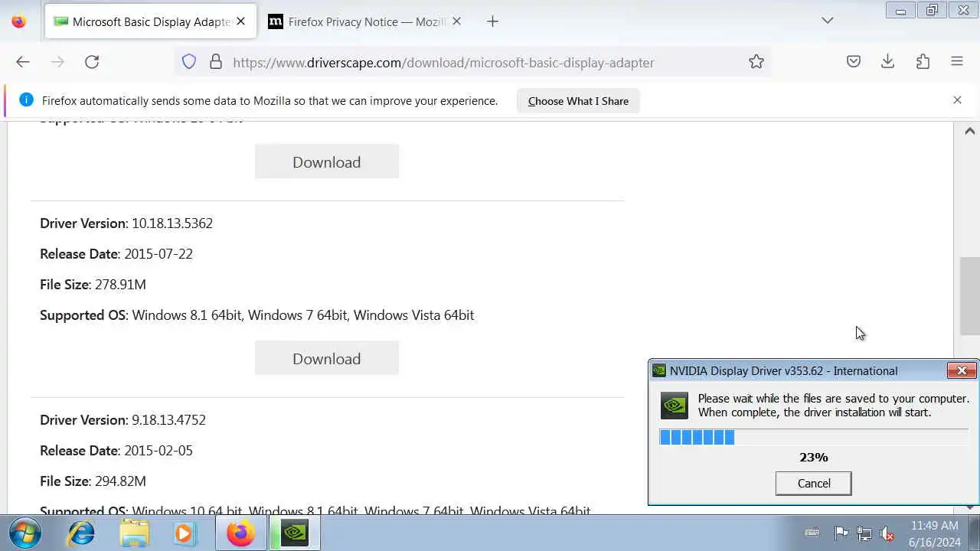Open a new tab with plus

coord(493,21)
